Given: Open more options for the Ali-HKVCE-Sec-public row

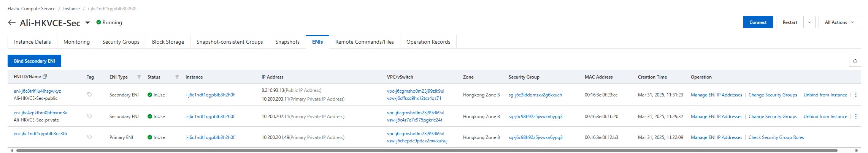Looking at the screenshot, I should coord(856,95).
